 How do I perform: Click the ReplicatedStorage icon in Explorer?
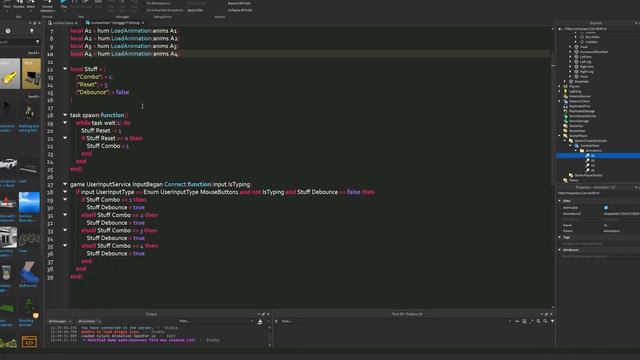point(566,111)
